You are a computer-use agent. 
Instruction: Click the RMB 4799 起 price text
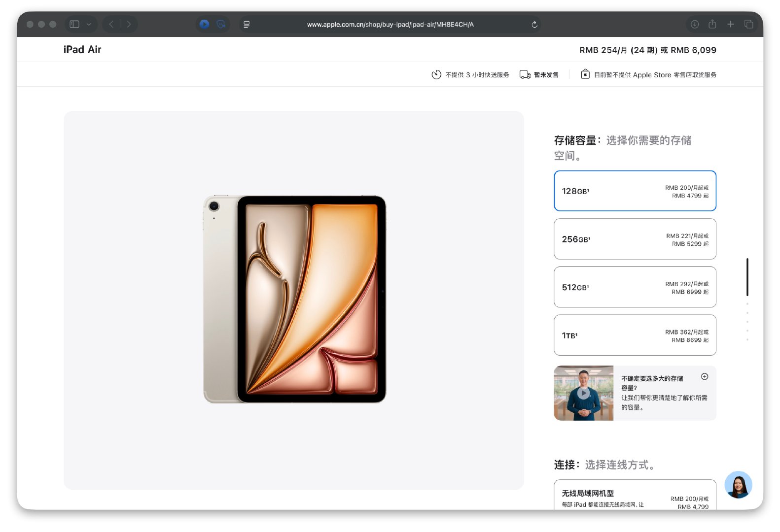click(690, 196)
